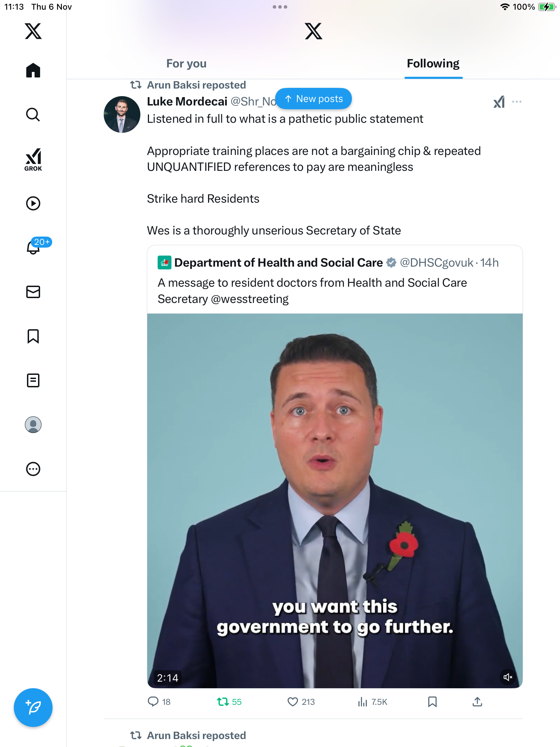Go to the Home feed

(33, 71)
